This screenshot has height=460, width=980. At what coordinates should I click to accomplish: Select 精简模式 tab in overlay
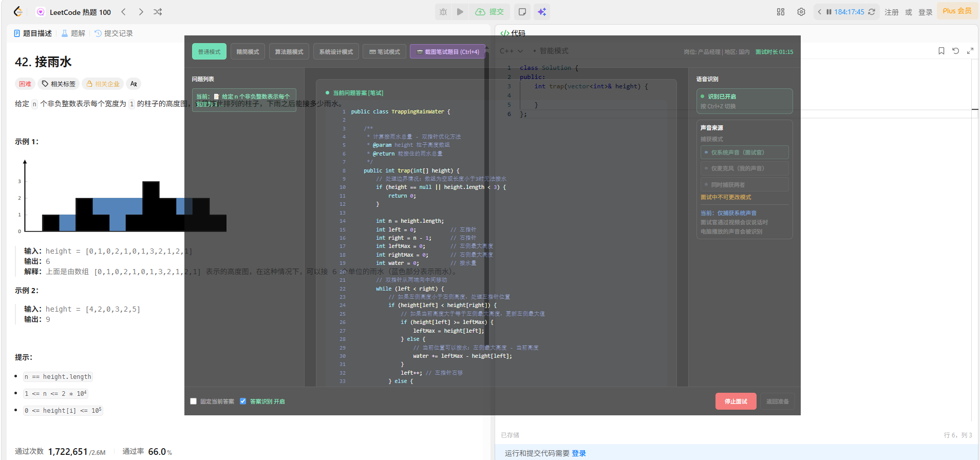pyautogui.click(x=248, y=51)
